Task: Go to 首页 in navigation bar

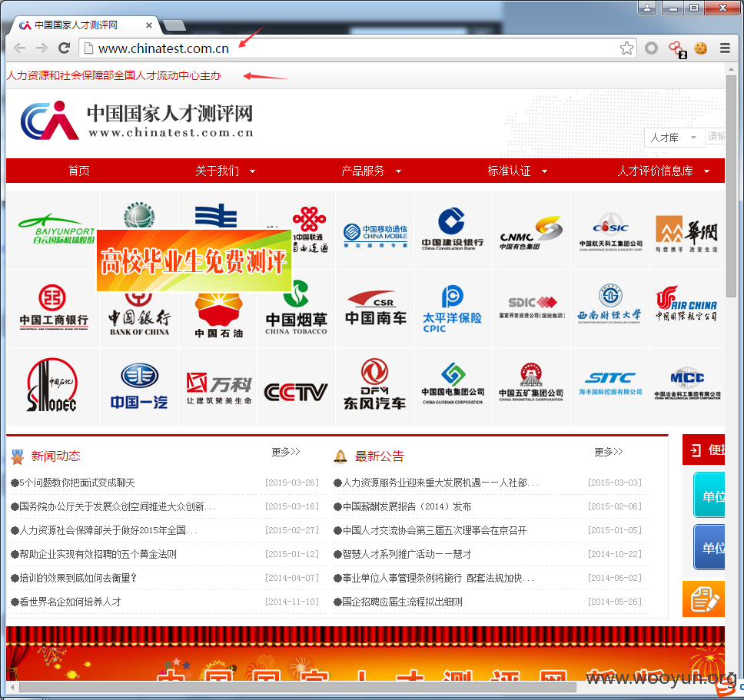Action: (78, 171)
